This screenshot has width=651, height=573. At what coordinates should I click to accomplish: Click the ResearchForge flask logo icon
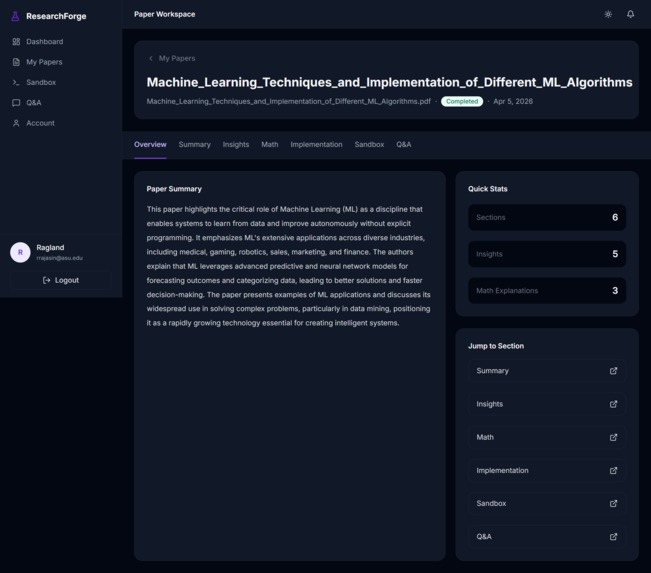(x=15, y=16)
